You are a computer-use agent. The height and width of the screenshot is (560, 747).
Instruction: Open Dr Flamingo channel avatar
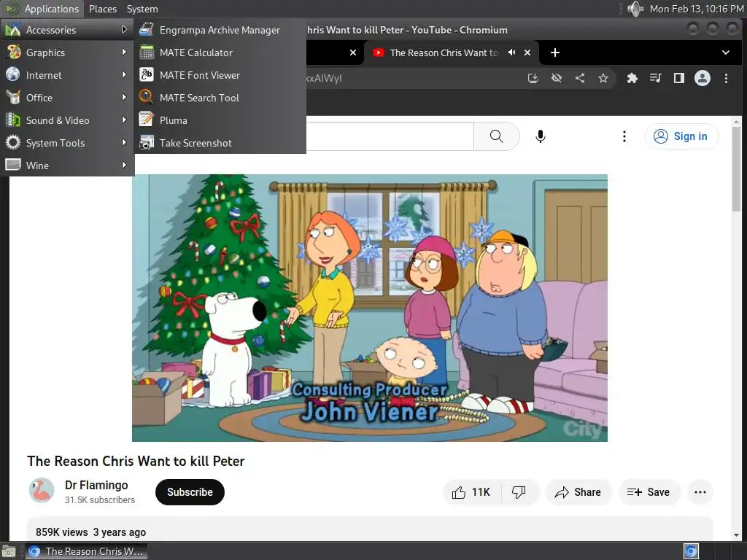pos(42,491)
